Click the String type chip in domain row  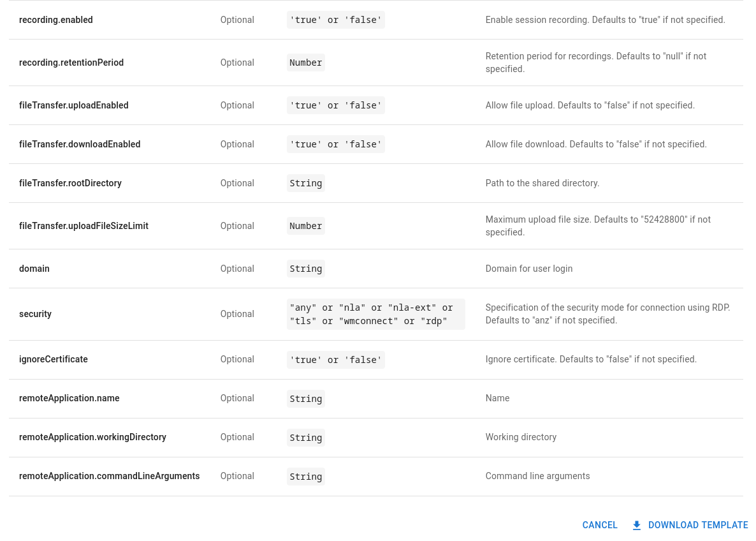(x=306, y=269)
